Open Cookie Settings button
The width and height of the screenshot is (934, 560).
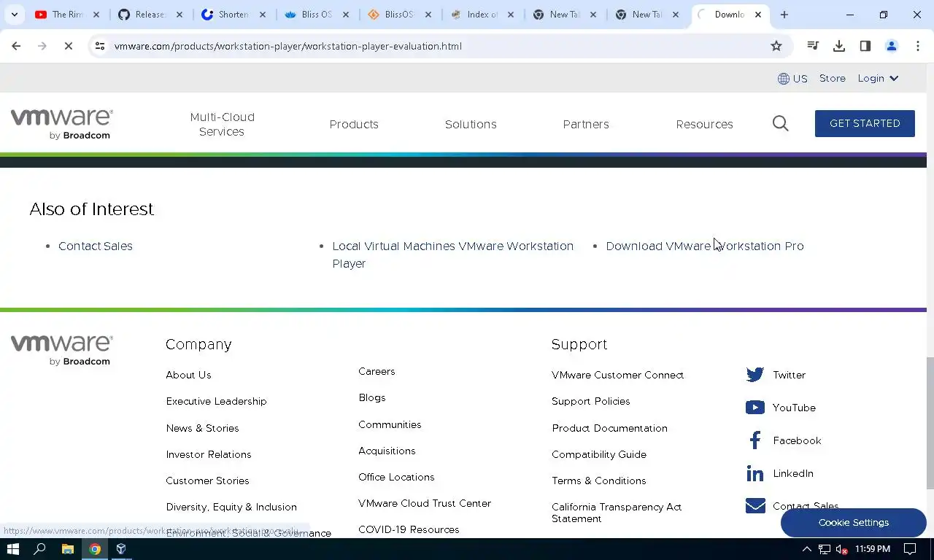coord(854,522)
